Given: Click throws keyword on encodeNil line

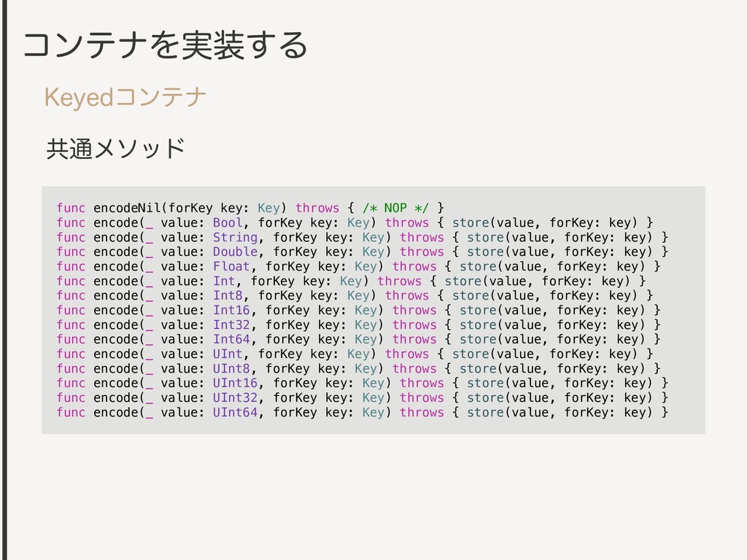Looking at the screenshot, I should click(317, 208).
